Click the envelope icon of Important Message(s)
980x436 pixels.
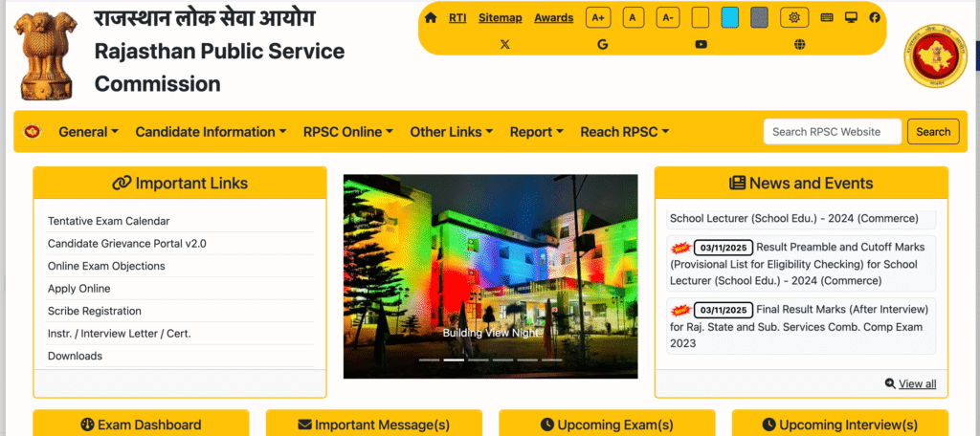click(x=305, y=425)
